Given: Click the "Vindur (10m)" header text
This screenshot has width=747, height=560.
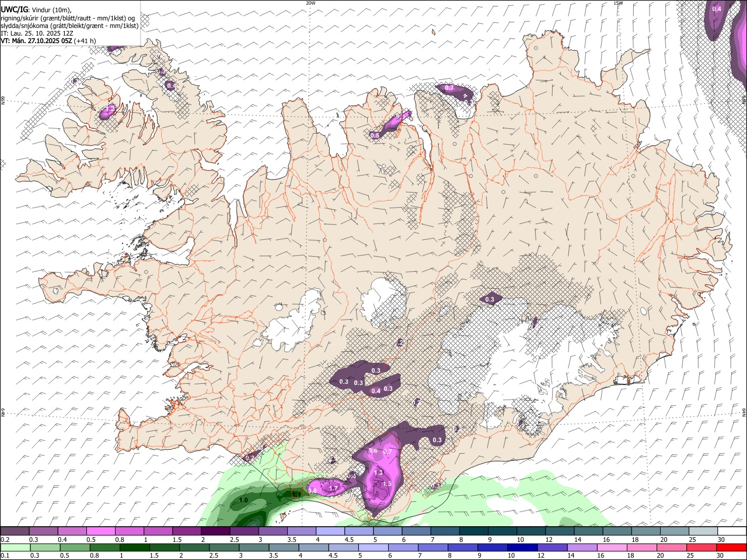Looking at the screenshot, I should [x=52, y=10].
